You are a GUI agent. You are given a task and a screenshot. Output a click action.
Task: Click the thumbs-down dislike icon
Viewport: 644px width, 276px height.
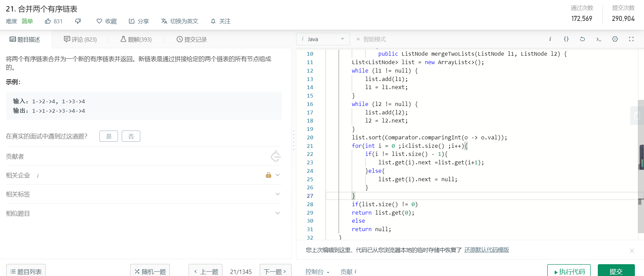coord(78,21)
